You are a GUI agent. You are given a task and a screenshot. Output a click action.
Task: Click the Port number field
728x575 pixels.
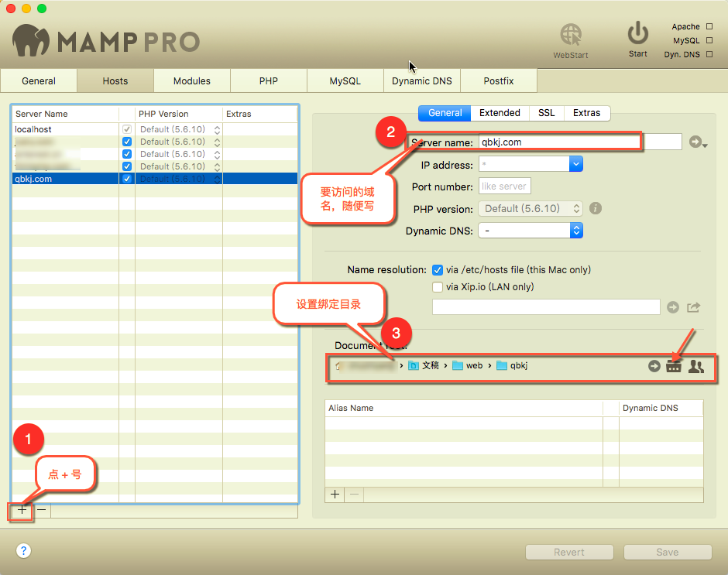[504, 186]
